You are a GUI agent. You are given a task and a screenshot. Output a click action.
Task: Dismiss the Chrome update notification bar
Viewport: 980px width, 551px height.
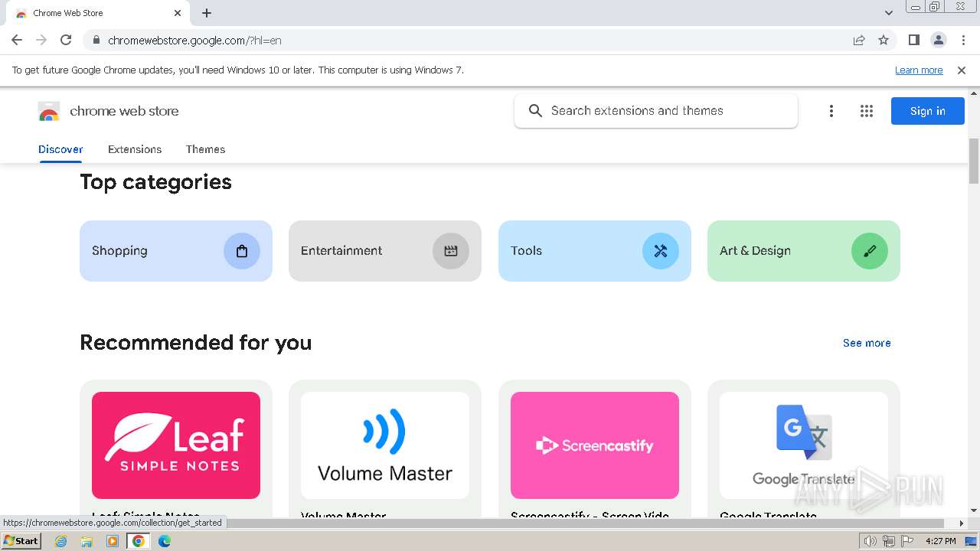[962, 70]
